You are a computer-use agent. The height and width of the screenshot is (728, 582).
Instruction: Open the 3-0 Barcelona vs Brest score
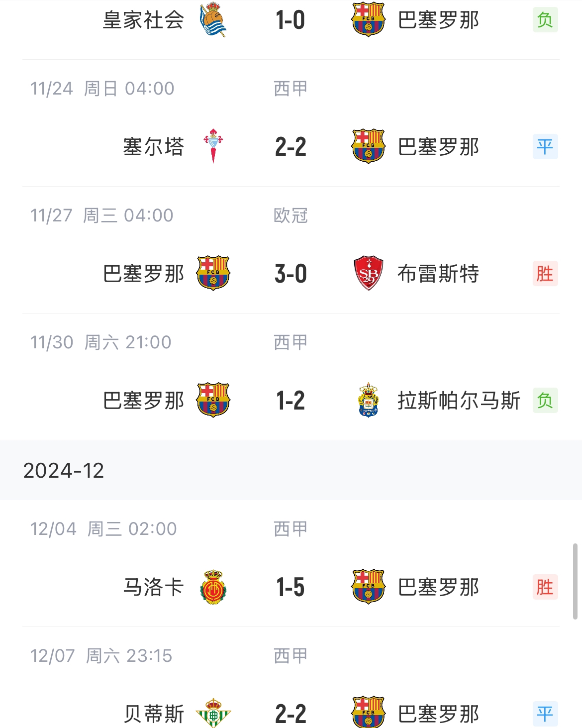coord(291,274)
